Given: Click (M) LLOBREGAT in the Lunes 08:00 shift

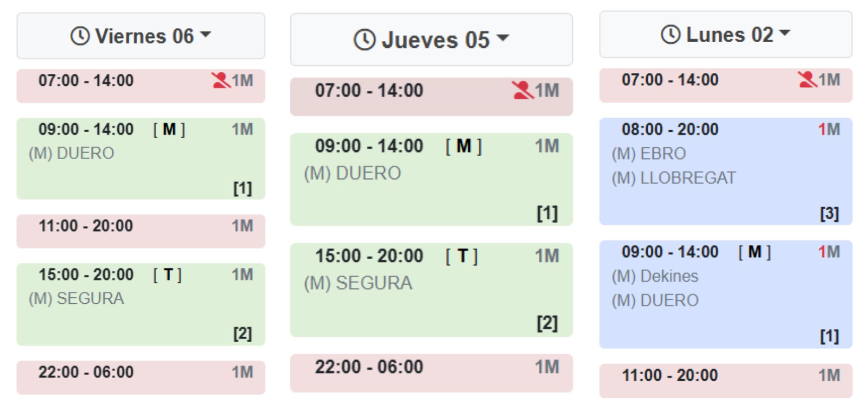Looking at the screenshot, I should pyautogui.click(x=674, y=178).
